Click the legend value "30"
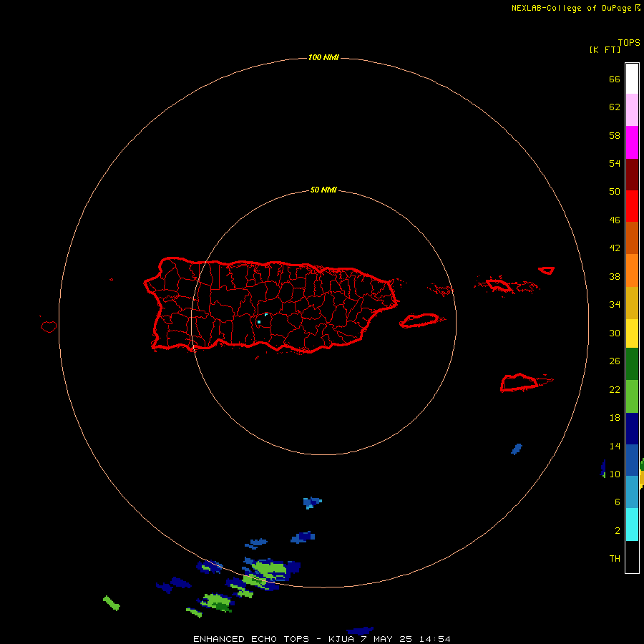 pos(615,333)
